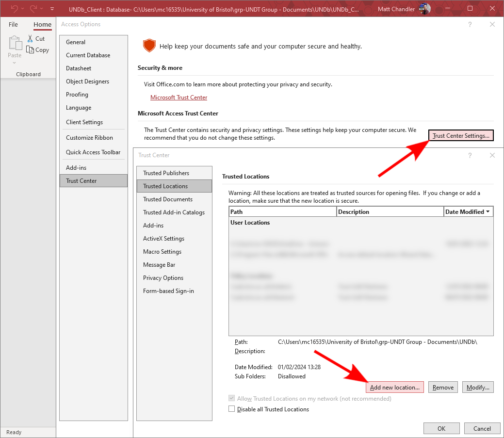504x438 pixels.
Task: Click Matt Chandler's profile picture
Action: click(424, 9)
